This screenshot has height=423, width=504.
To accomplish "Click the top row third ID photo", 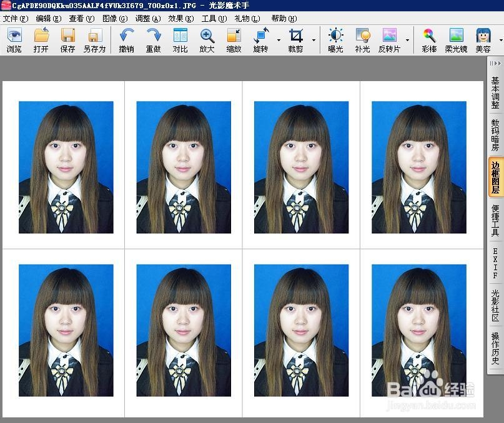I will coord(301,167).
